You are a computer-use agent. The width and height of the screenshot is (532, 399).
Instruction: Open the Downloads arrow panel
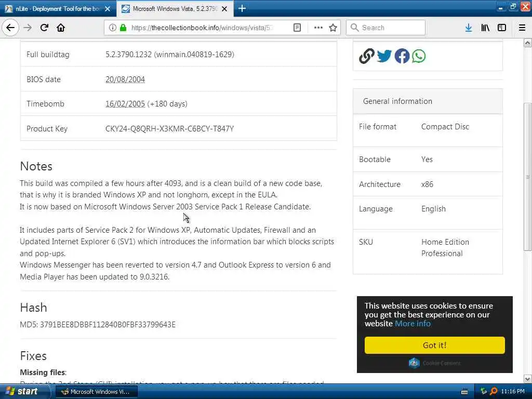pos(469,28)
